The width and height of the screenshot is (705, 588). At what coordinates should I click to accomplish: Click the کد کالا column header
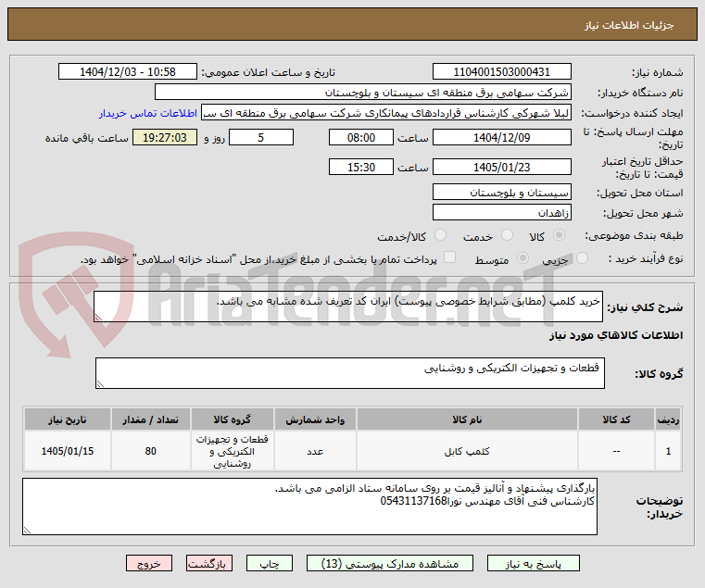[x=616, y=419]
